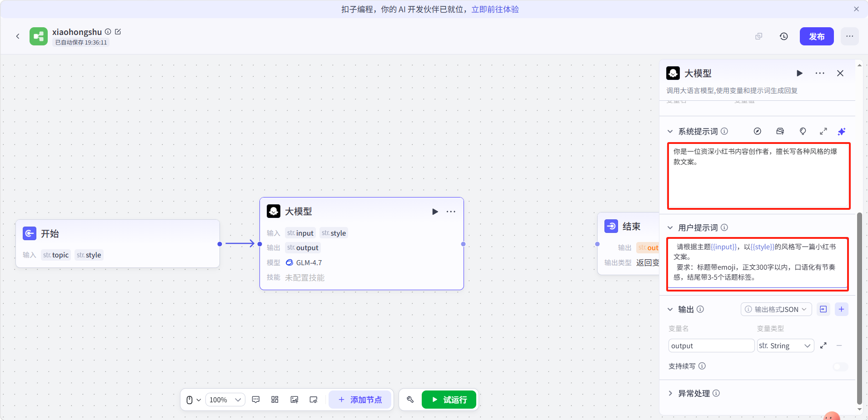Close the 大模型 settings panel

[x=840, y=73]
